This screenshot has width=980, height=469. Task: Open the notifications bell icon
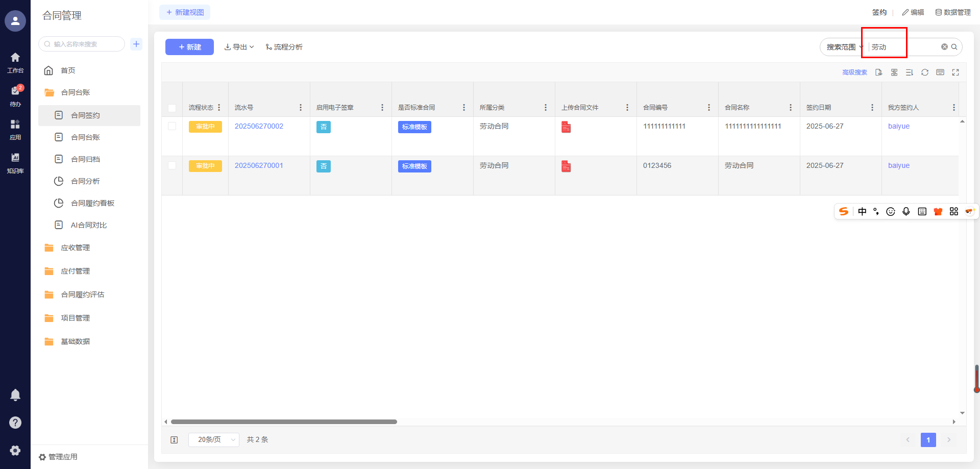[15, 394]
